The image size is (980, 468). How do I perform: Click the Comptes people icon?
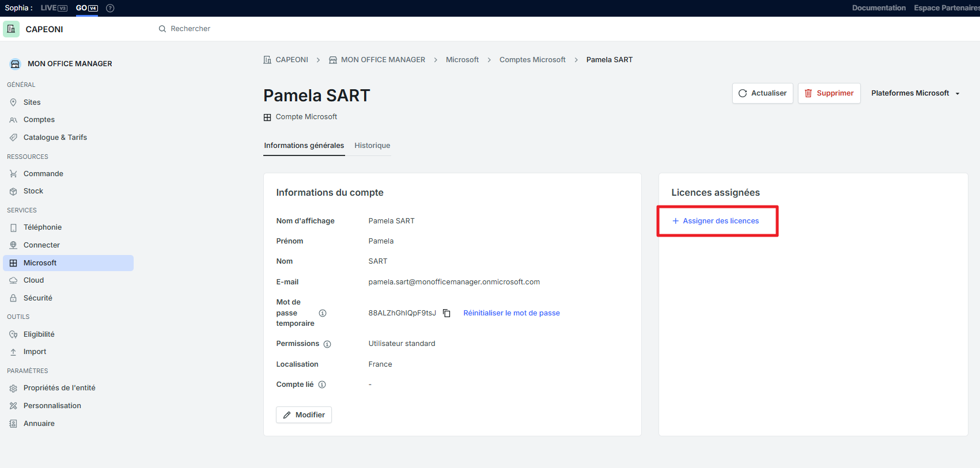(x=13, y=120)
